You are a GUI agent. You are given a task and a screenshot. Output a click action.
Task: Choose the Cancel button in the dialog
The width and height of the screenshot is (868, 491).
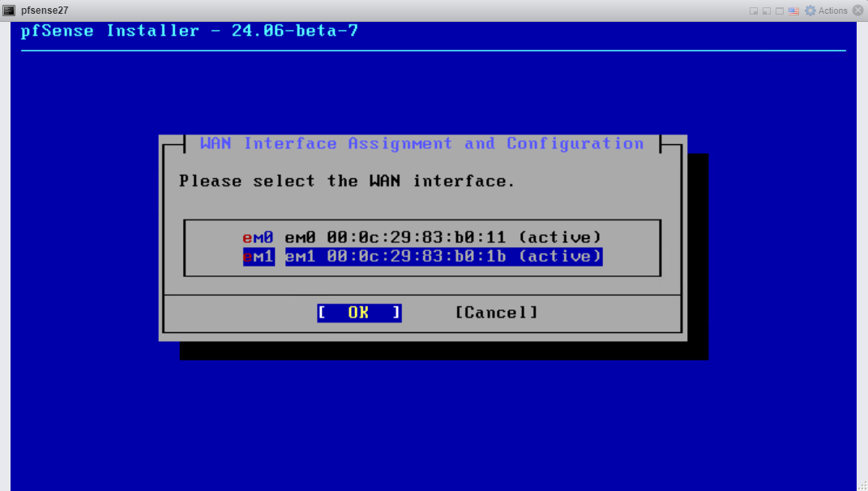click(x=496, y=313)
